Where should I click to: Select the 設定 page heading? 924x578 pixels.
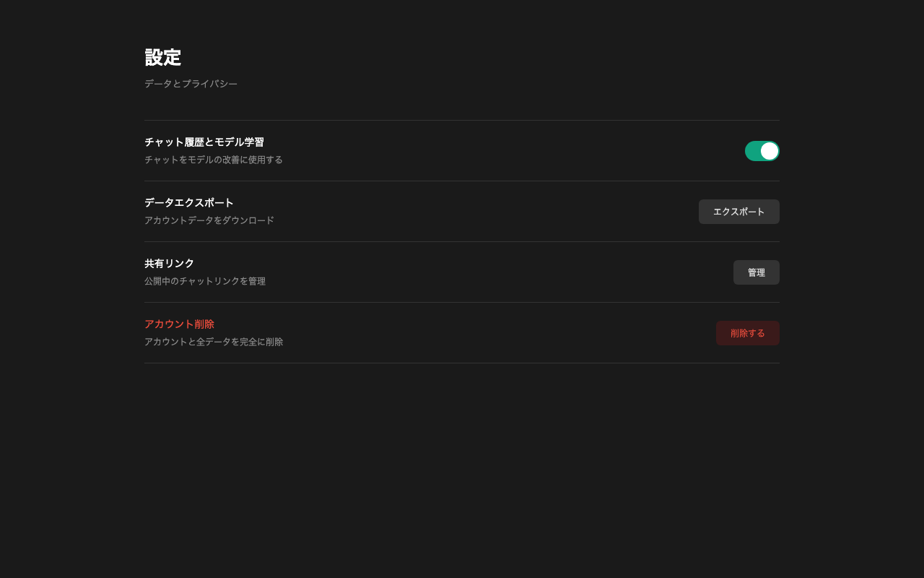click(x=162, y=57)
